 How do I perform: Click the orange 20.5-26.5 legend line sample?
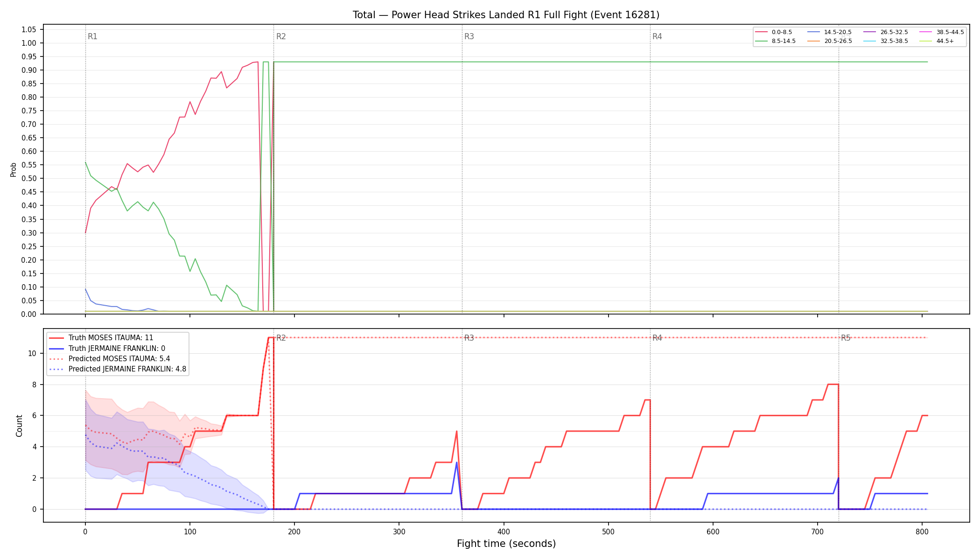[x=814, y=41]
